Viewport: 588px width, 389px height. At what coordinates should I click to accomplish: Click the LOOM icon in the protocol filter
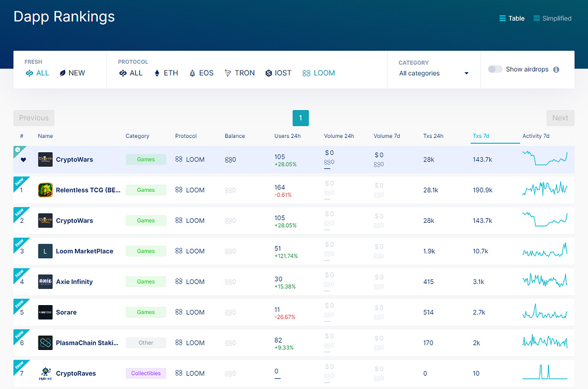point(306,73)
